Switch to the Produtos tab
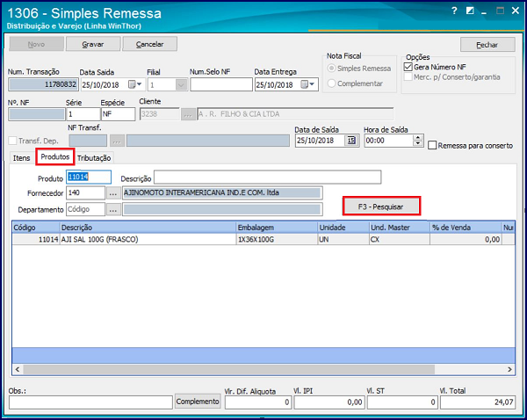 click(x=55, y=156)
